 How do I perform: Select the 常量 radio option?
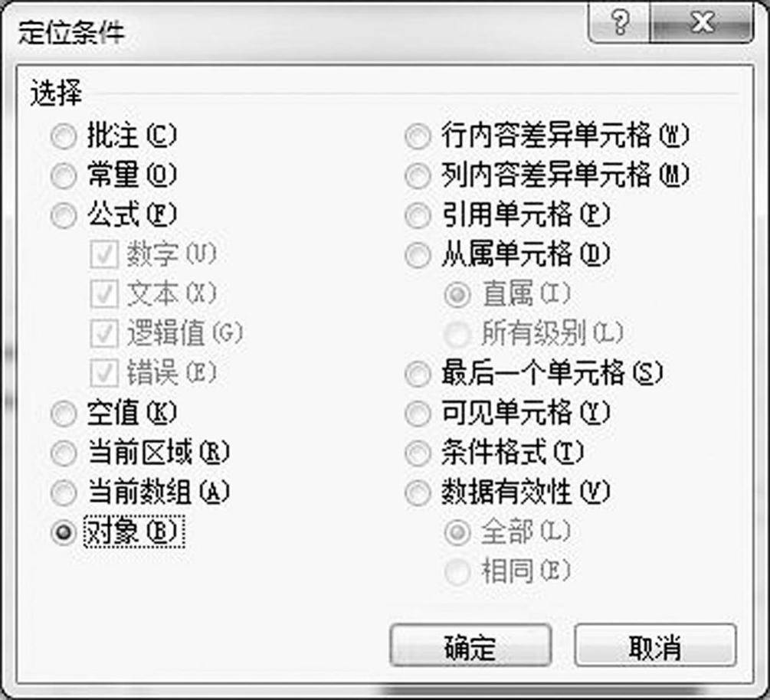point(64,177)
